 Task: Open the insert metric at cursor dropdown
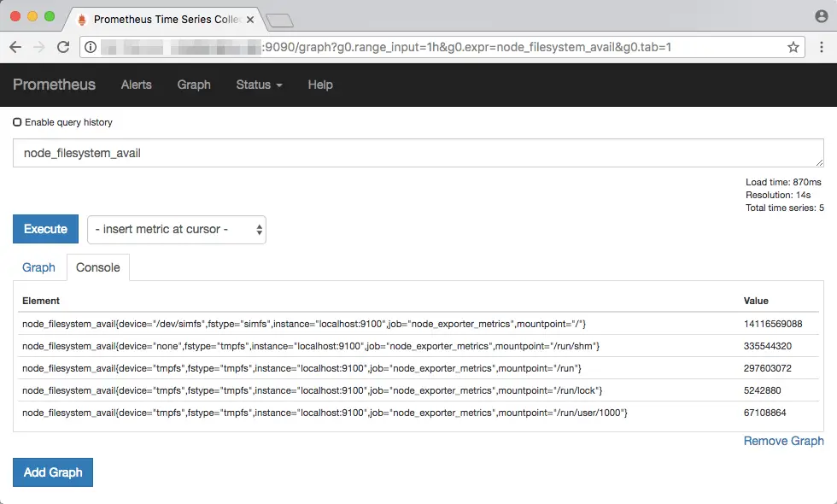click(x=177, y=230)
